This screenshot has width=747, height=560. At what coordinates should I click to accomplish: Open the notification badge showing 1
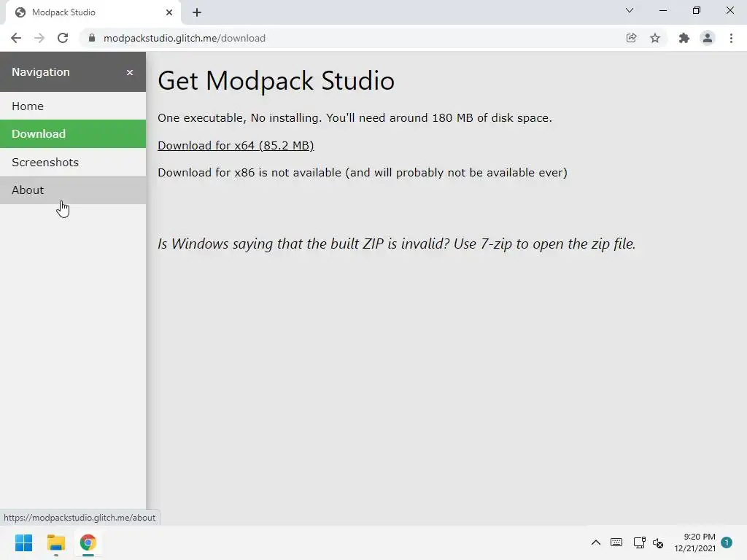click(x=727, y=542)
